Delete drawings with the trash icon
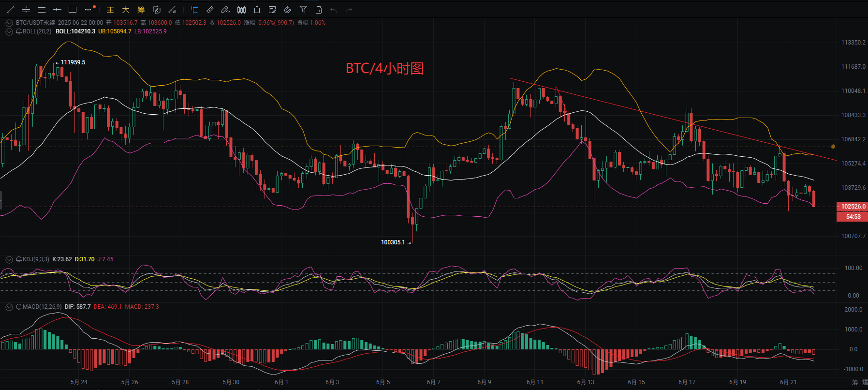The width and height of the screenshot is (868, 390). [319, 10]
